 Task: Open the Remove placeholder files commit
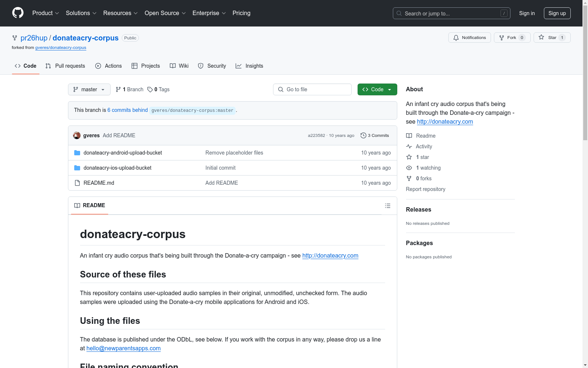234,153
